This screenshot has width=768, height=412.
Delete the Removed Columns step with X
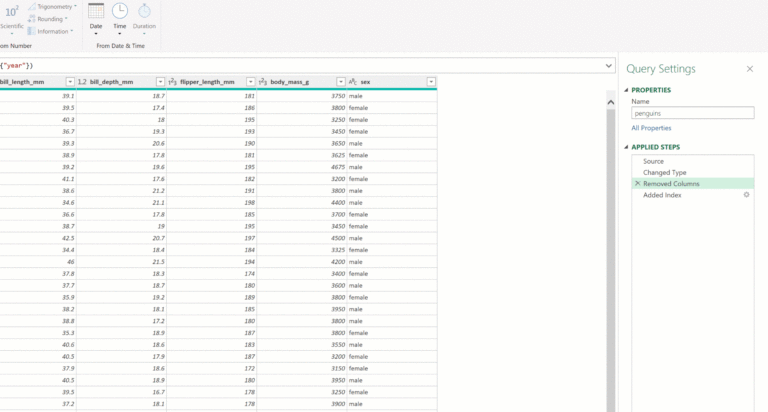point(637,184)
